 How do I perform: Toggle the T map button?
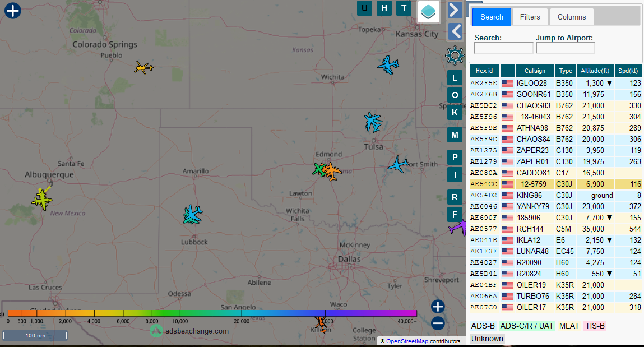[404, 8]
